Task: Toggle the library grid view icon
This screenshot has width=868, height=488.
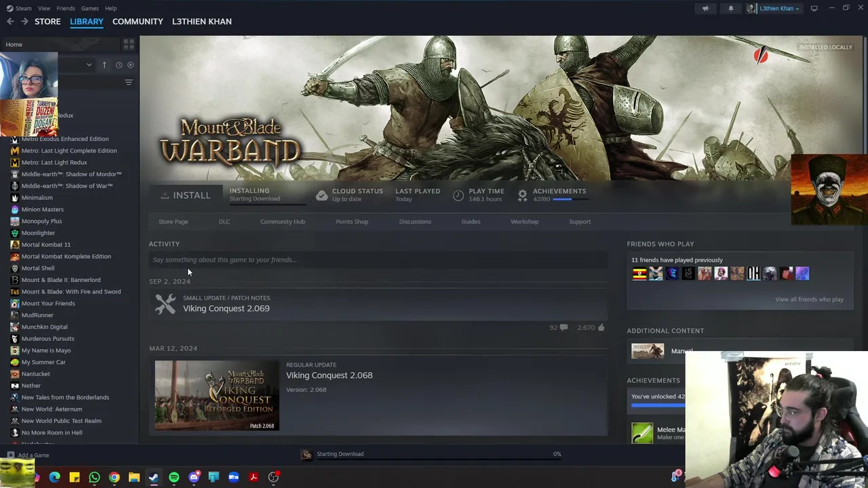Action: (x=128, y=44)
